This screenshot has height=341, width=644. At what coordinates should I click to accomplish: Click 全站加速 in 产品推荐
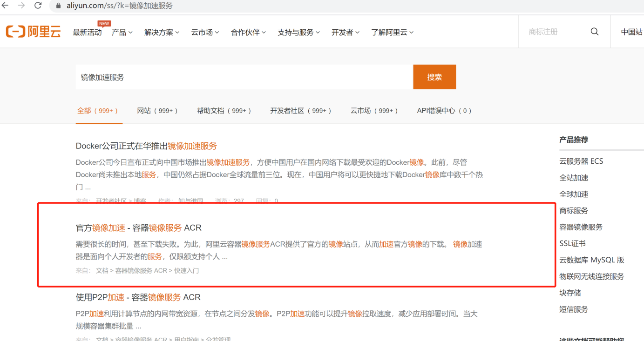[x=574, y=178]
